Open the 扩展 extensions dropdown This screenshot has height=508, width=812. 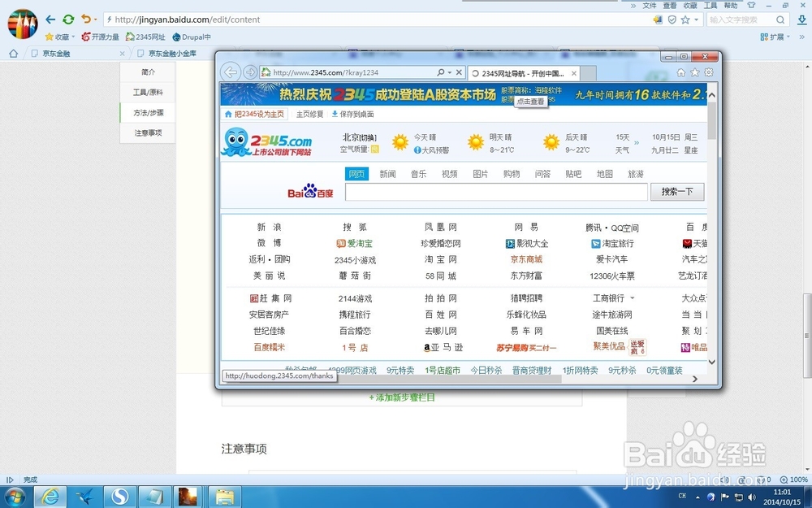point(775,37)
